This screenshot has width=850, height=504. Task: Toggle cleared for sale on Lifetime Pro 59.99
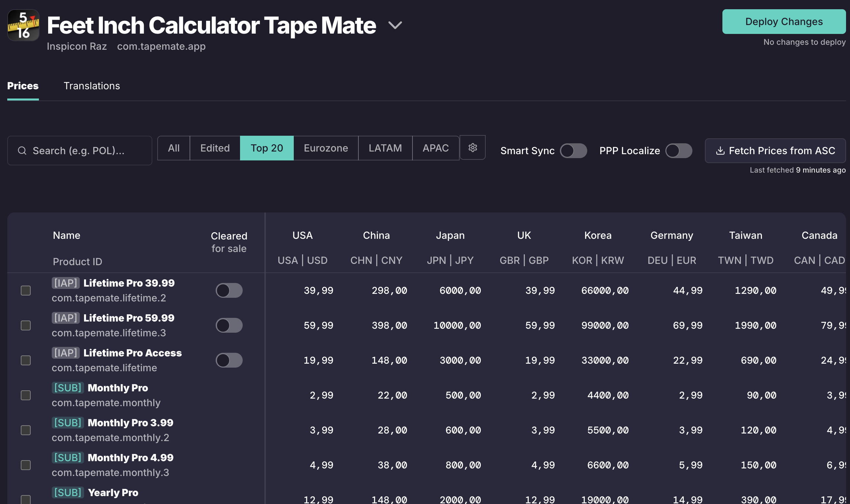pyautogui.click(x=229, y=325)
